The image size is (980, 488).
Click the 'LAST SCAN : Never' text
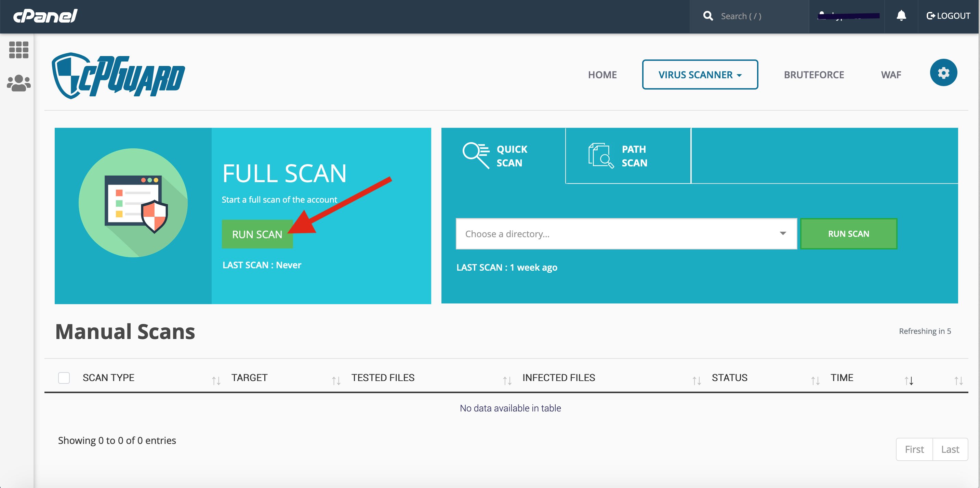262,265
